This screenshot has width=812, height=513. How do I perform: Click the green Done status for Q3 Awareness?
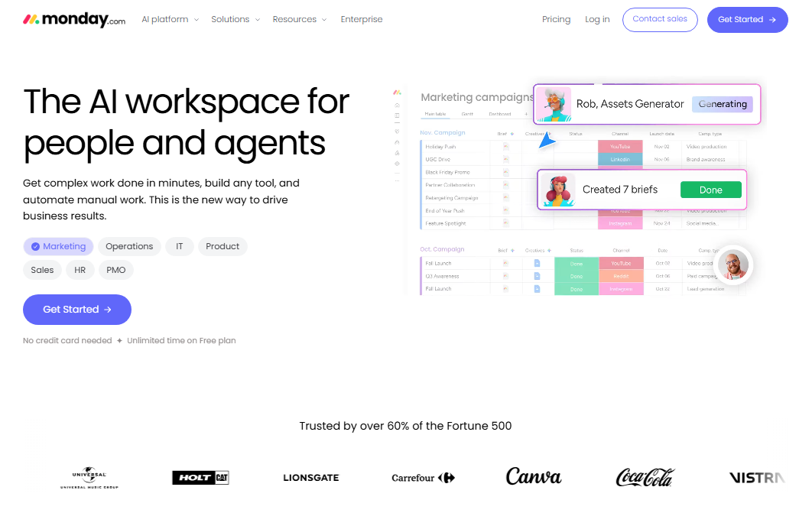tap(577, 276)
